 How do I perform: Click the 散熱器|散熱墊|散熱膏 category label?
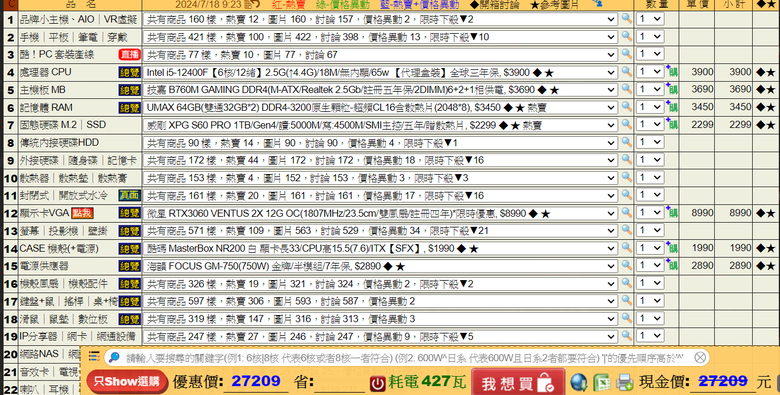tap(74, 178)
